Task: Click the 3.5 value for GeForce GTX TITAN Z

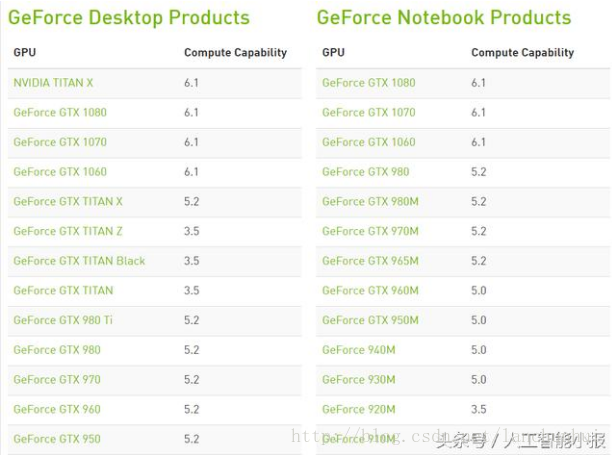Action: [192, 231]
